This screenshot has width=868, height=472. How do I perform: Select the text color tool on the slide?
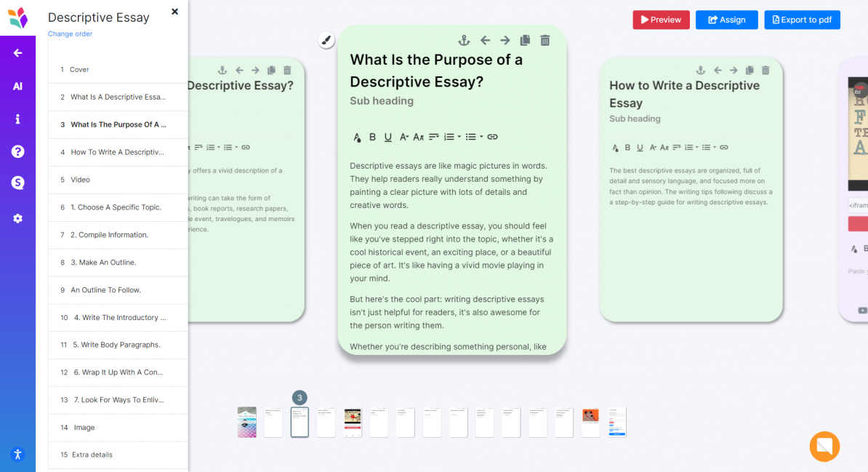click(x=356, y=137)
